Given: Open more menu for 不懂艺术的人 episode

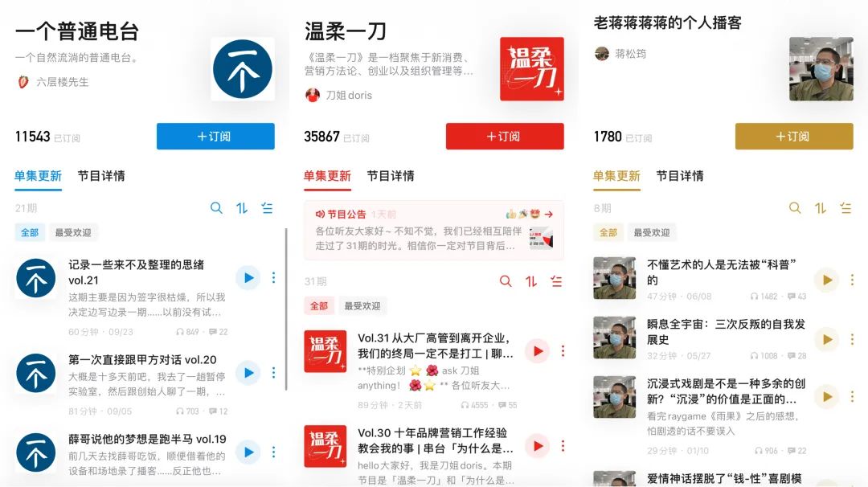Looking at the screenshot, I should 852,280.
